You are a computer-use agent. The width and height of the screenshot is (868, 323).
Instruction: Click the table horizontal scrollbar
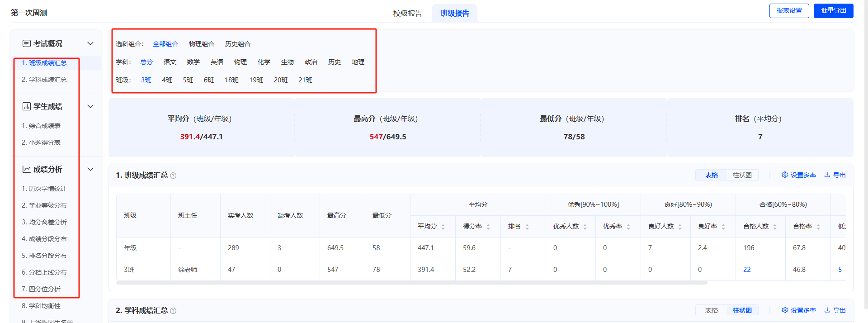pos(411,283)
